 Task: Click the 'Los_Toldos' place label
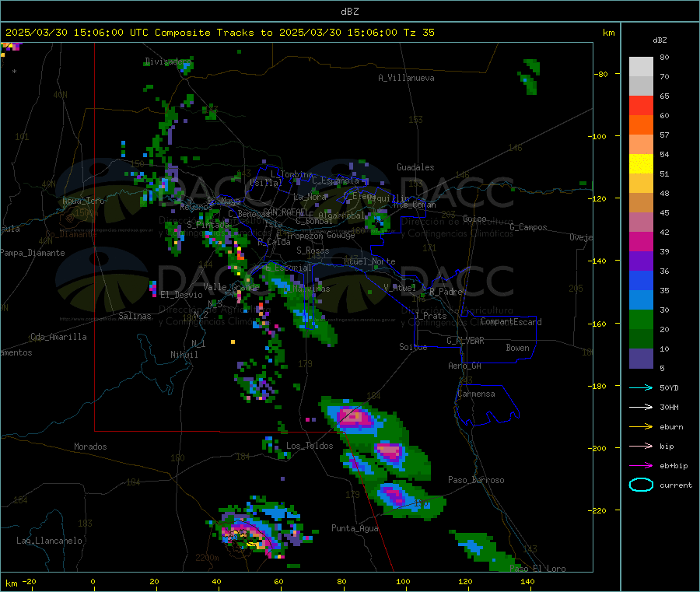coord(310,446)
